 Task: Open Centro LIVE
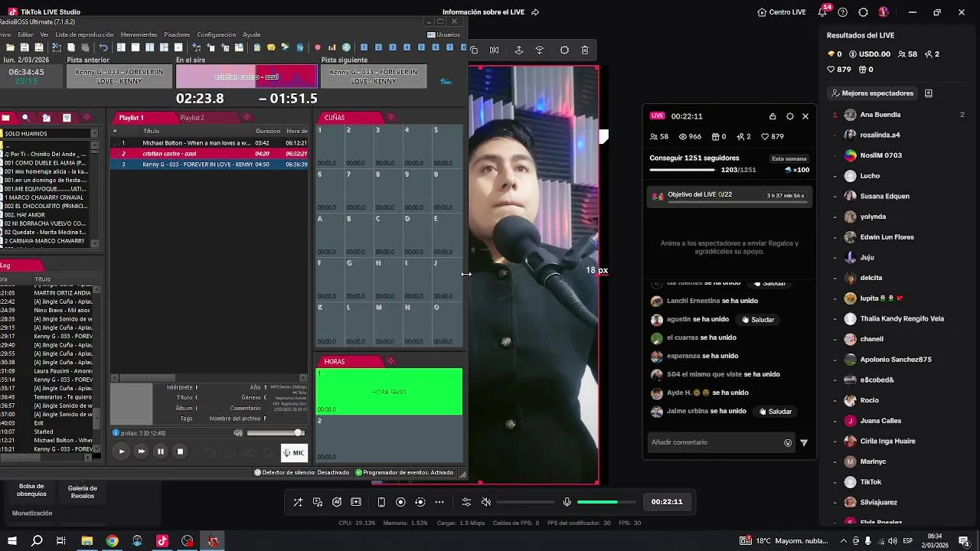click(782, 12)
